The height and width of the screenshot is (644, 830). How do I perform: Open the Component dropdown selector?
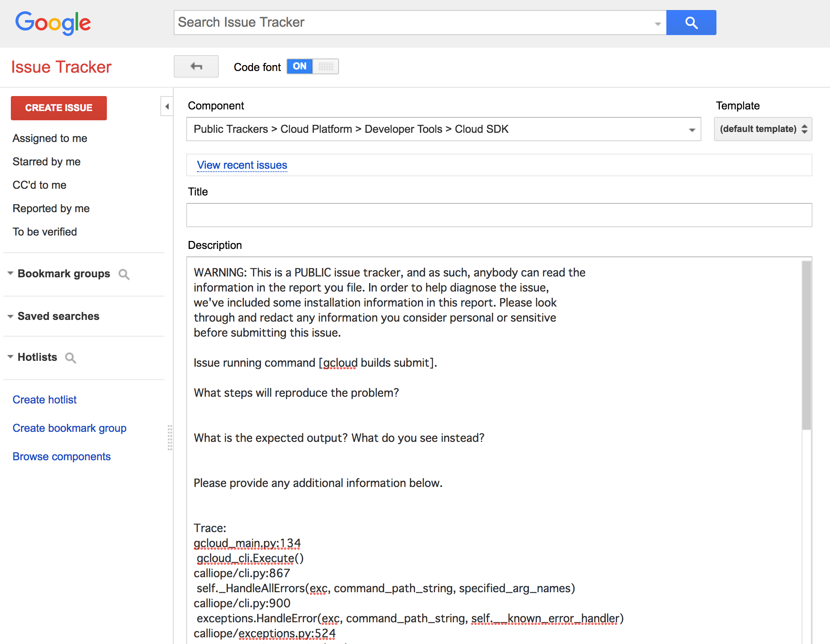(x=443, y=129)
